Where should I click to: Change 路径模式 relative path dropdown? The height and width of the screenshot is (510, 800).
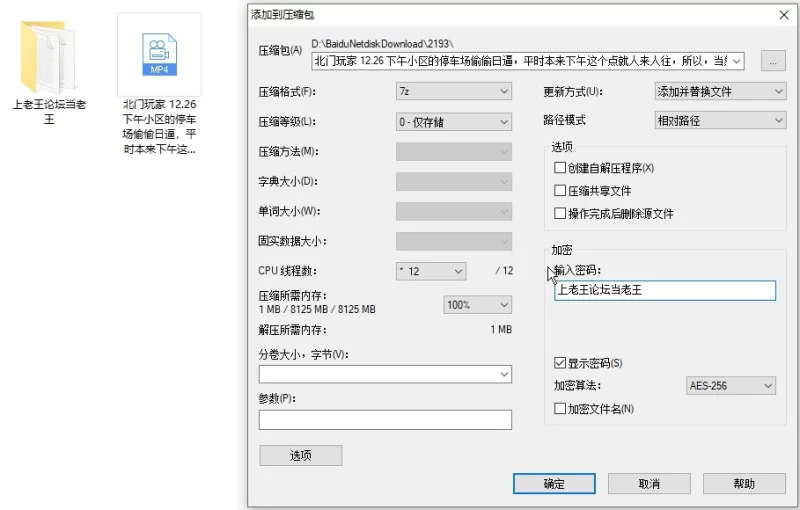pos(719,120)
